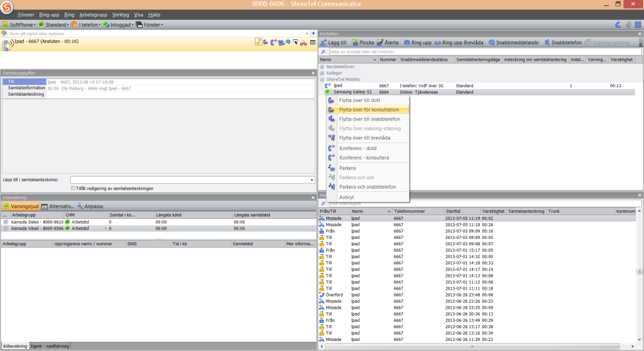Select Flytta över till snabbtelefon
This screenshot has height=351, width=644.
[x=368, y=119]
